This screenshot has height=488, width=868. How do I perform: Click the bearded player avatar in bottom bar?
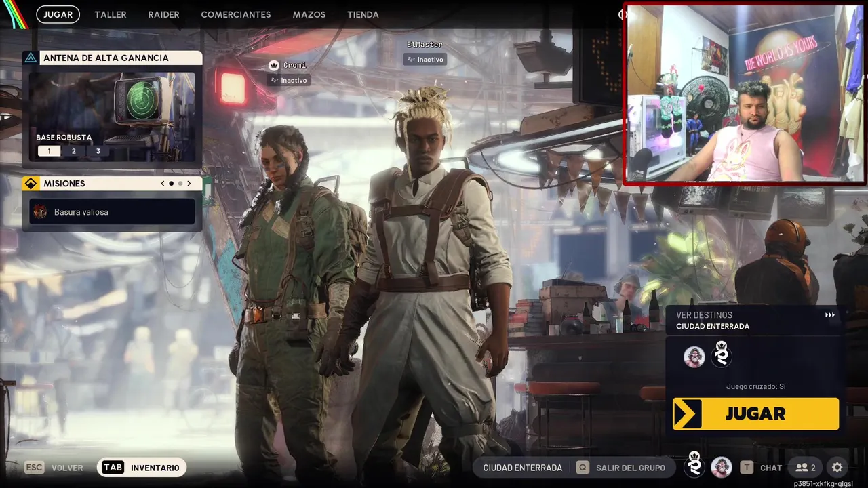(x=721, y=467)
